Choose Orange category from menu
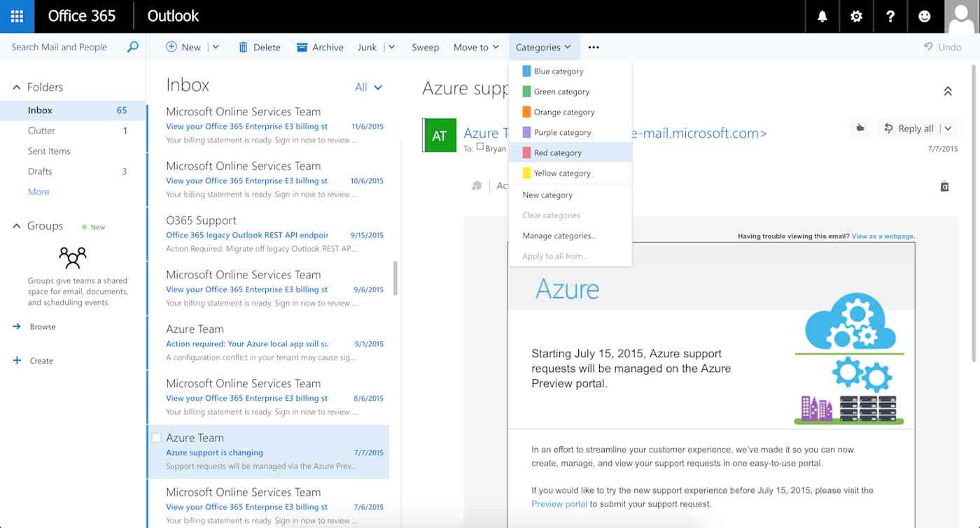The width and height of the screenshot is (980, 528). point(570,112)
